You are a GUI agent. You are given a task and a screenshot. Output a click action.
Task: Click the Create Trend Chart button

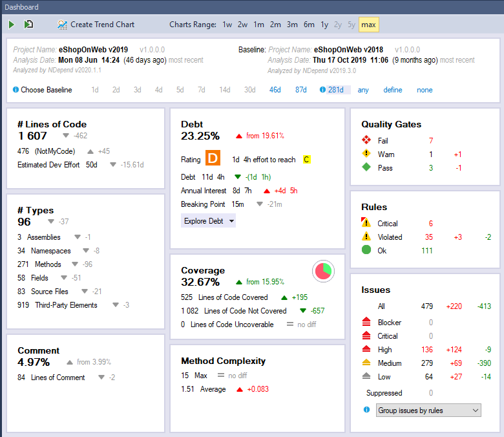(x=96, y=25)
